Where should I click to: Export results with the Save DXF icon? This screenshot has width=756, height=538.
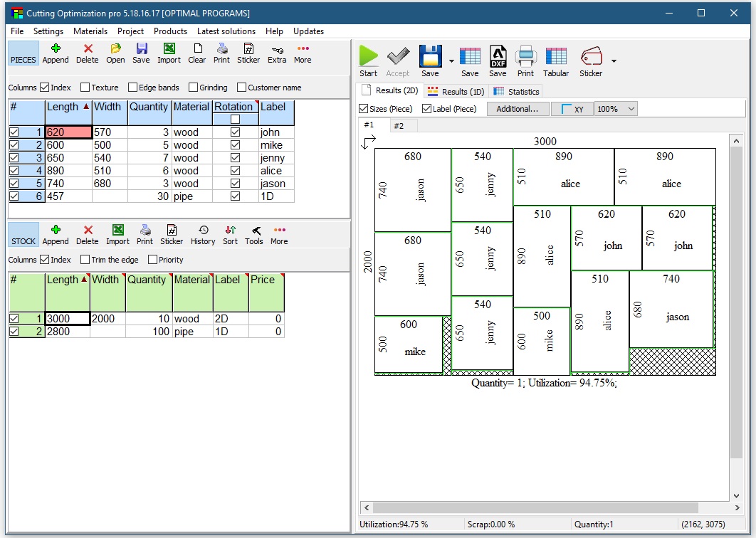coord(497,60)
